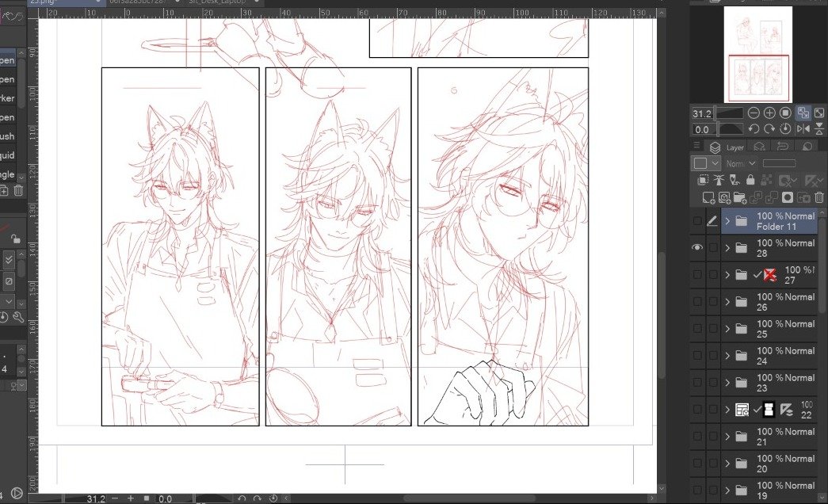Set the layer opacity slider
The height and width of the screenshot is (504, 828).
tap(779, 163)
